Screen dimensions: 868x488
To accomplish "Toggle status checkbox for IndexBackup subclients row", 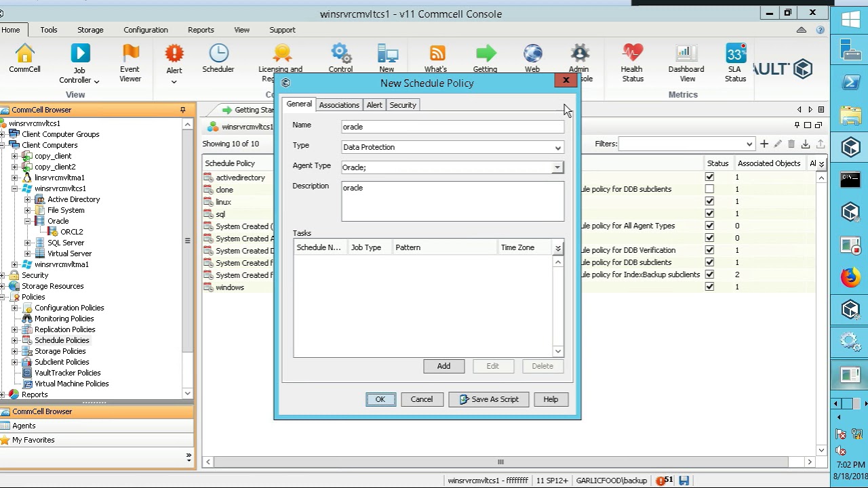I will click(x=709, y=274).
